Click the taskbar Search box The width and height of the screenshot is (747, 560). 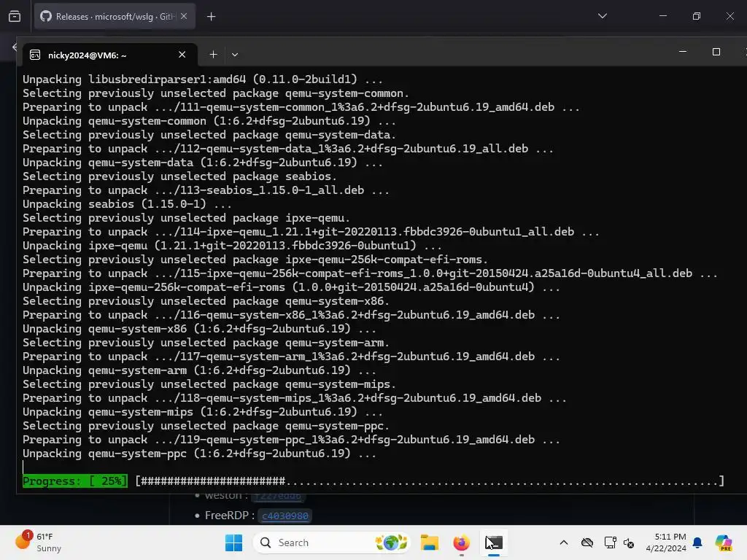coord(332,542)
